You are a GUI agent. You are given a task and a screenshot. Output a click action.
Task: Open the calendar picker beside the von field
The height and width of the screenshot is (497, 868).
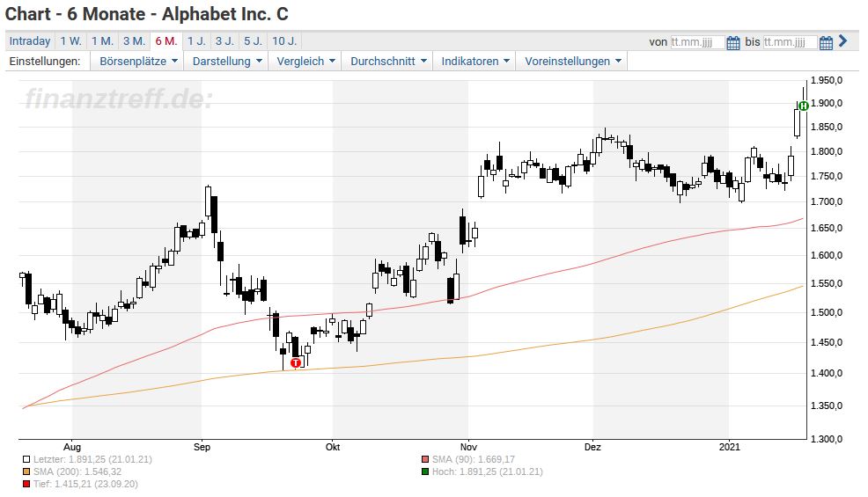(x=733, y=42)
